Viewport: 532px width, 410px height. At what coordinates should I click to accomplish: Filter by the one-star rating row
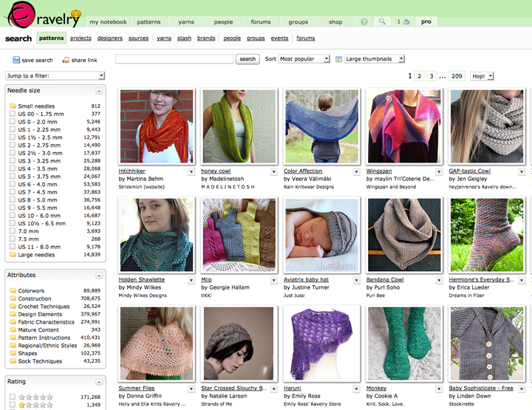pyautogui.click(x=13, y=405)
